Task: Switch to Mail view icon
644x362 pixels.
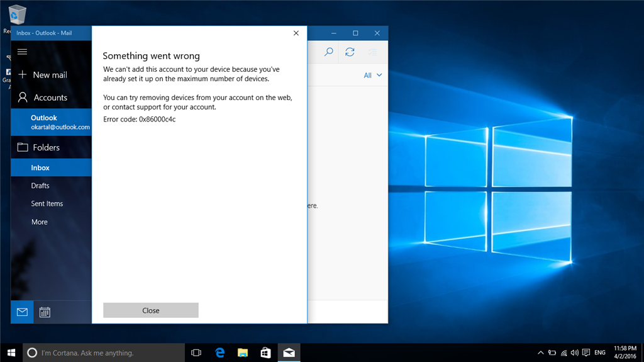Action: point(22,312)
